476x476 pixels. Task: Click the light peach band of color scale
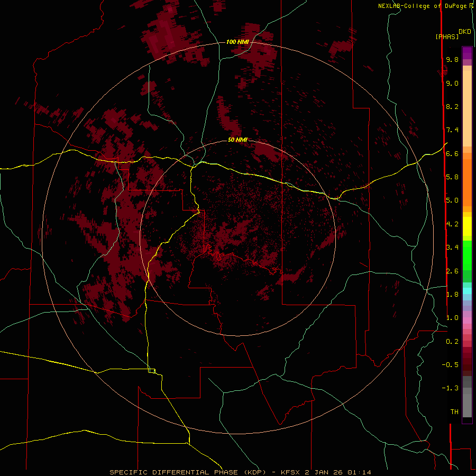click(467, 109)
